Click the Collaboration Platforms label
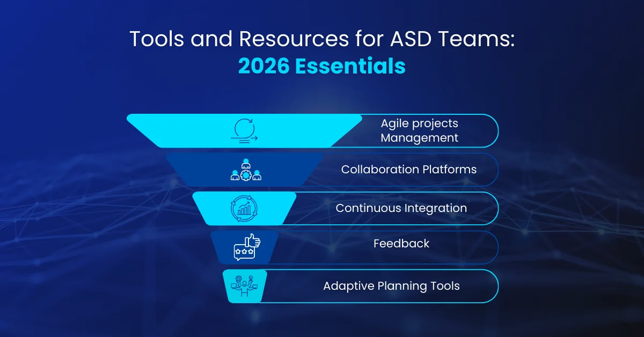 409,170
